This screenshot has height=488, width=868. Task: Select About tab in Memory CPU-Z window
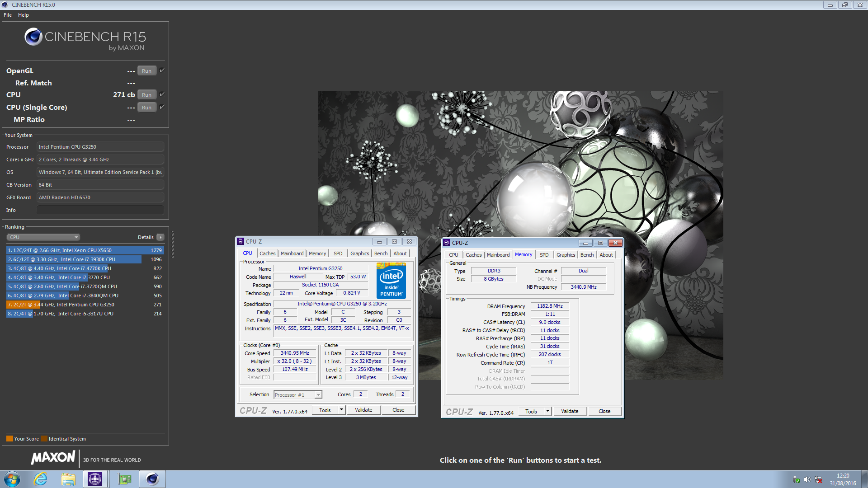click(606, 255)
